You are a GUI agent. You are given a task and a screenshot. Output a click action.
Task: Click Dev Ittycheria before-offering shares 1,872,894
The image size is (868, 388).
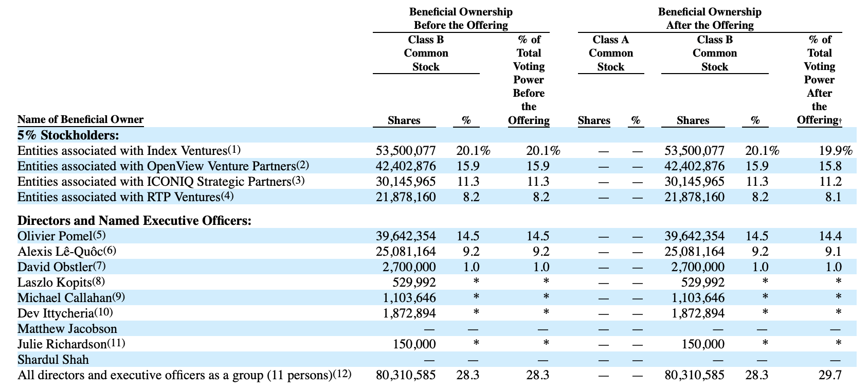click(x=409, y=314)
